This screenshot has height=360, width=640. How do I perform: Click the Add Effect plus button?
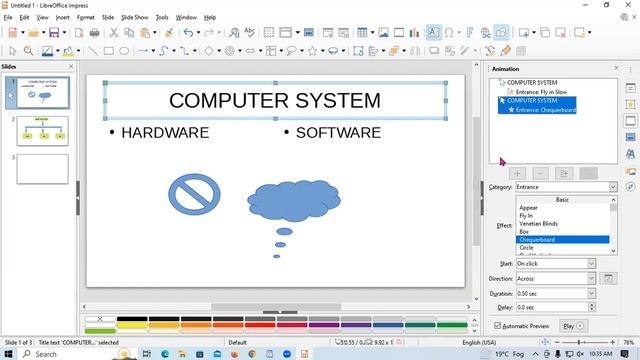pos(517,173)
